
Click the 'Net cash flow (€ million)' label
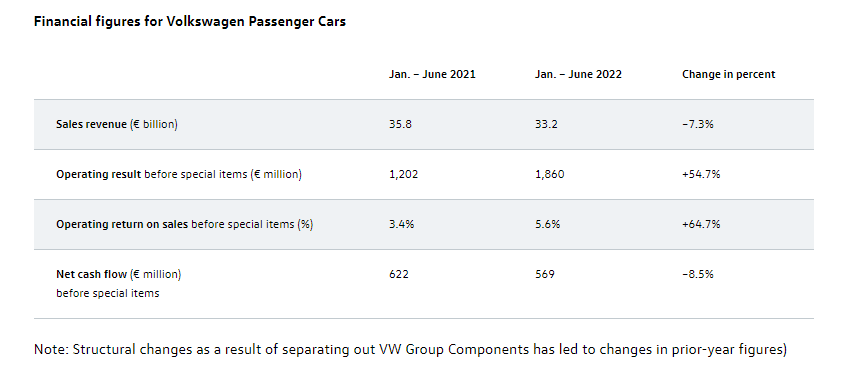point(118,274)
